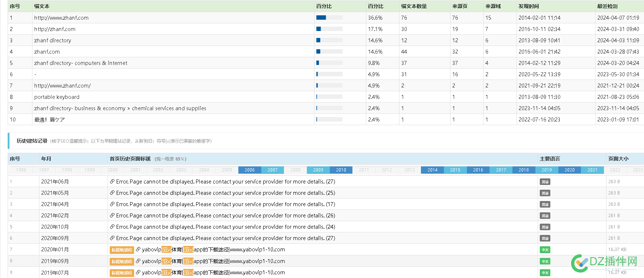Image resolution: width=644 pixels, height=278 pixels.
Task: Click anchor text zhanf.com in row 4
Action: pos(47,51)
